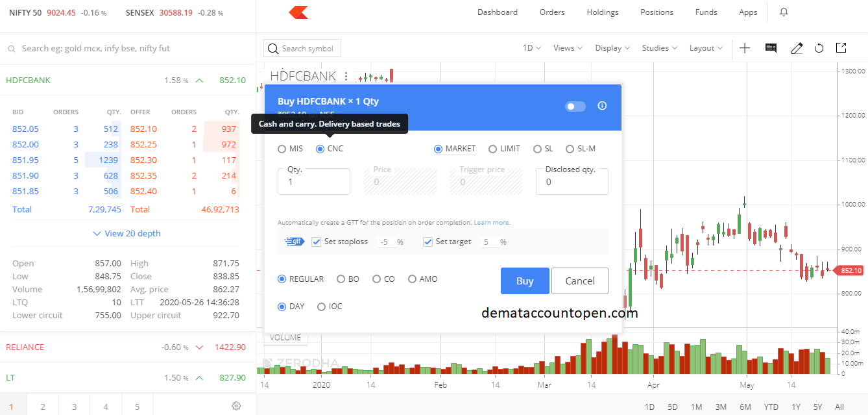868x415 pixels.
Task: Click the watchlist search magnifier icon
Action: (12, 49)
